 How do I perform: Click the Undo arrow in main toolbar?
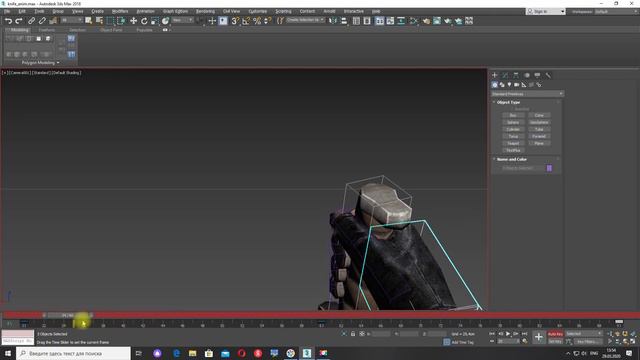[8, 20]
